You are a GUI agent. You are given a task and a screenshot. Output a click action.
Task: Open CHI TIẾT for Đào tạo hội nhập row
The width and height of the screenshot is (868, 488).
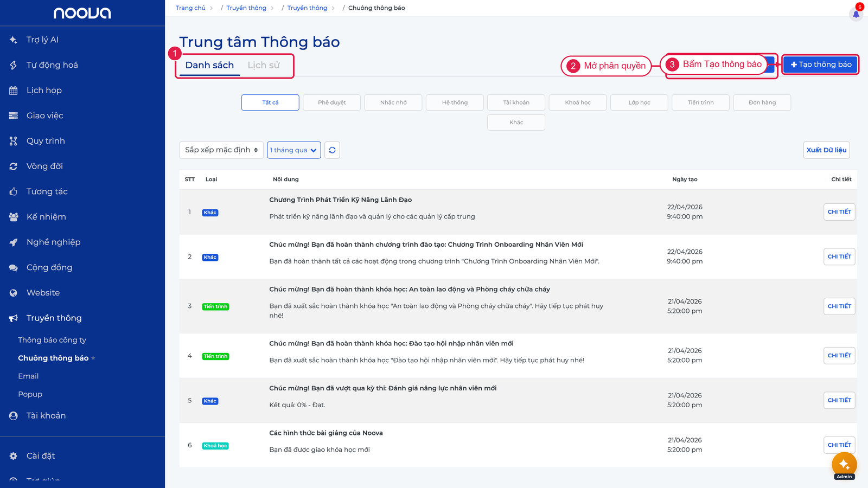coord(839,356)
